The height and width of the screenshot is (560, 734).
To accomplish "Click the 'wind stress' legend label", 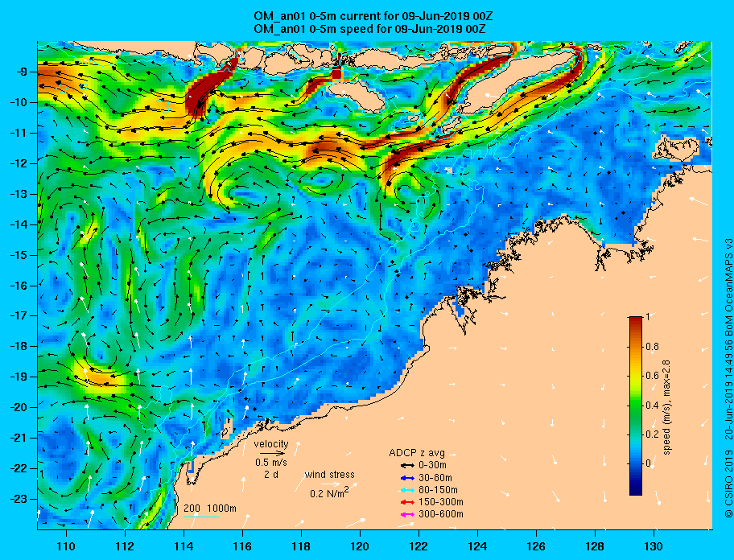I will tap(329, 475).
